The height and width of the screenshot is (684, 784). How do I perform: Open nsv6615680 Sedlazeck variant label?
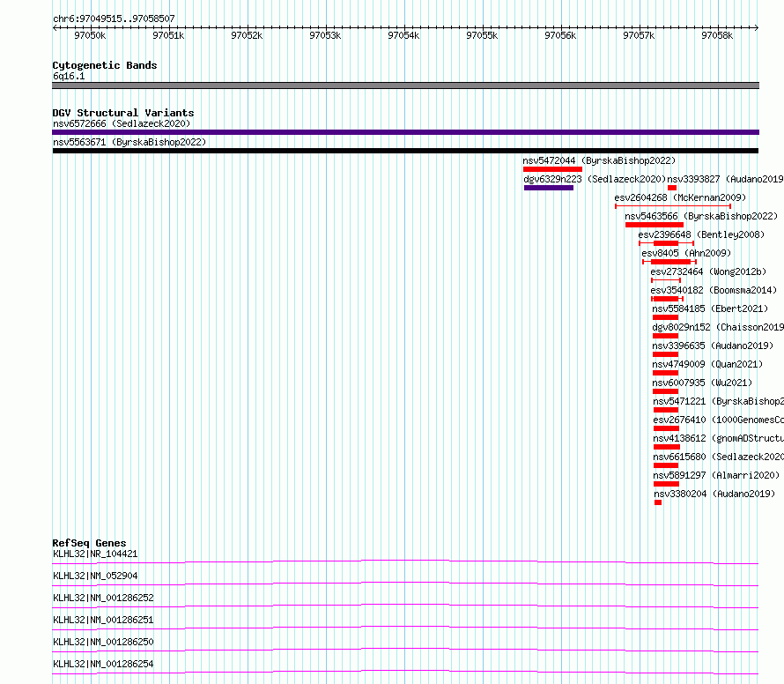pos(719,457)
